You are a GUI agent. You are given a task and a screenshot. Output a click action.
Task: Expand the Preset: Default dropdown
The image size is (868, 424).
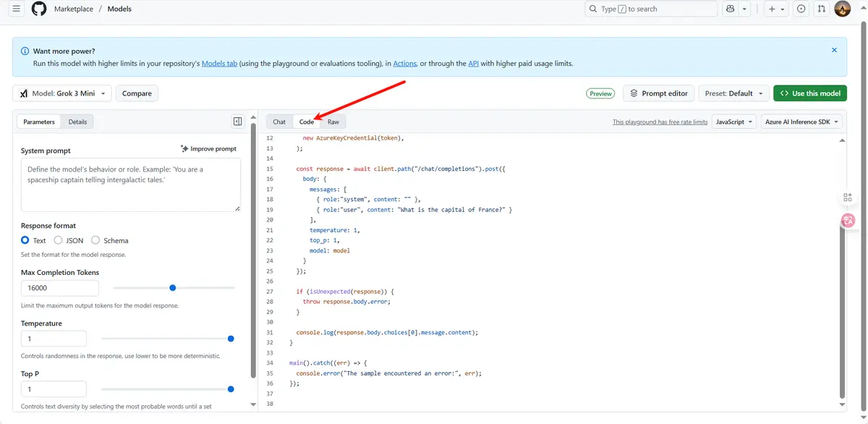pyautogui.click(x=733, y=93)
